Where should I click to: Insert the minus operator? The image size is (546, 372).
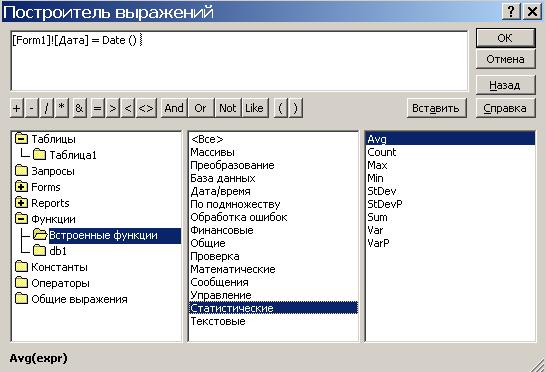pos(32,108)
